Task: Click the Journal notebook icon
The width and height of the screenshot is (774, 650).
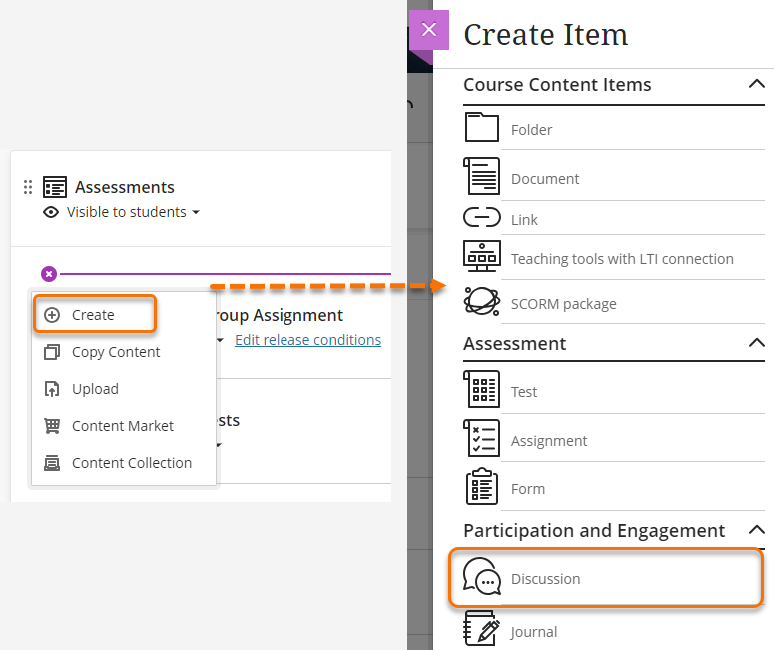Action: pos(481,630)
